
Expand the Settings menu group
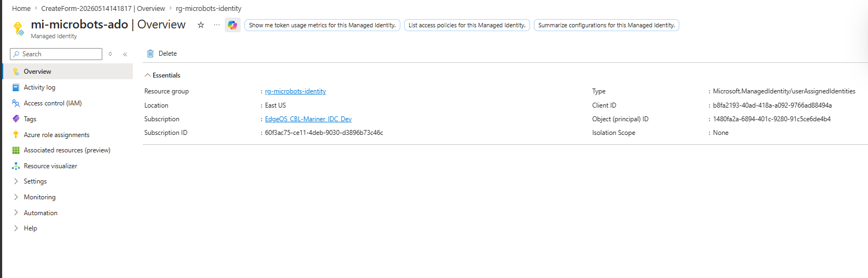16,181
